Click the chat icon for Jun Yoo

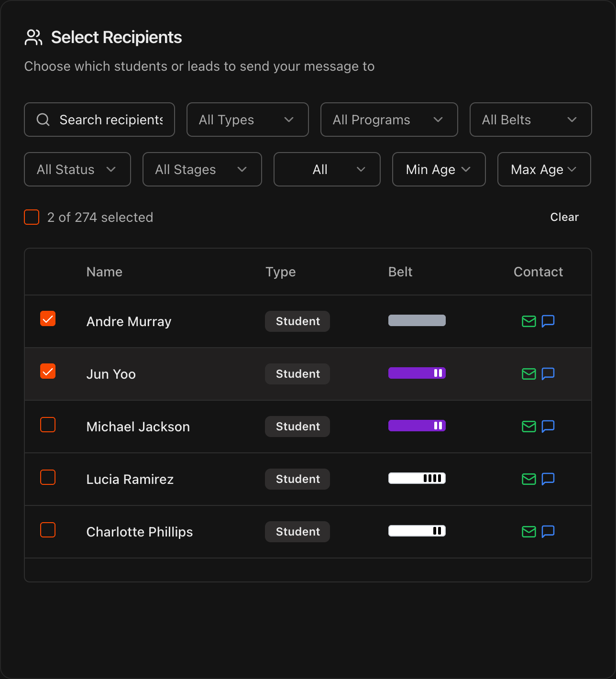[548, 374]
